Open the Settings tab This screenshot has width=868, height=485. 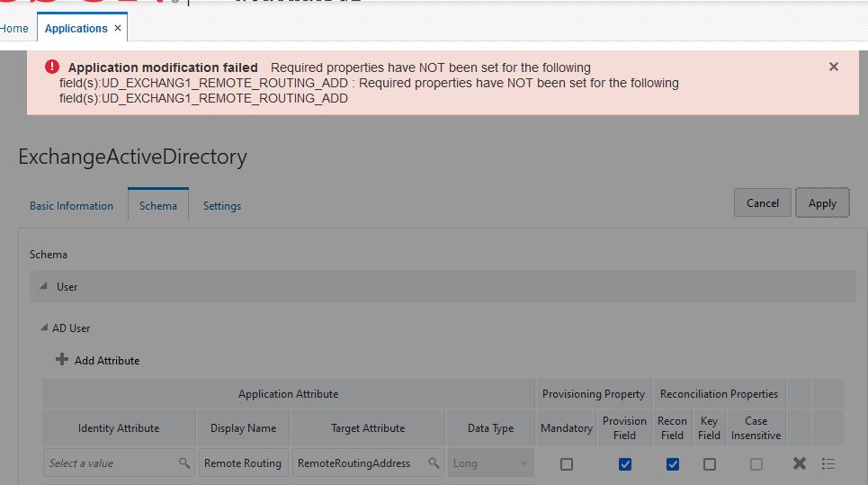[222, 206]
